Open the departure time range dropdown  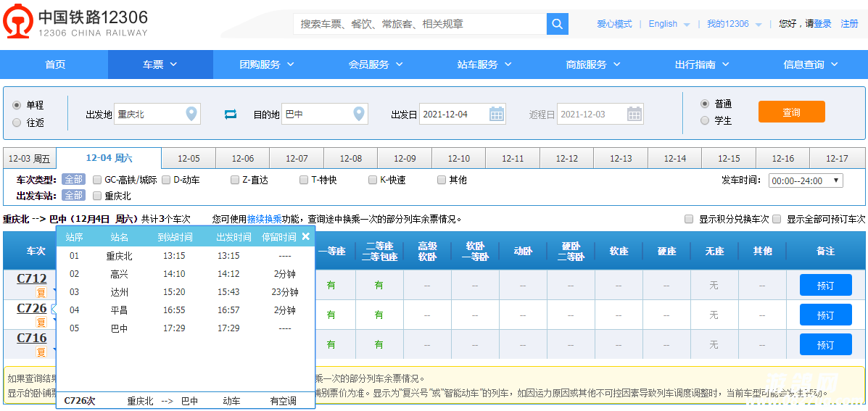click(x=805, y=180)
